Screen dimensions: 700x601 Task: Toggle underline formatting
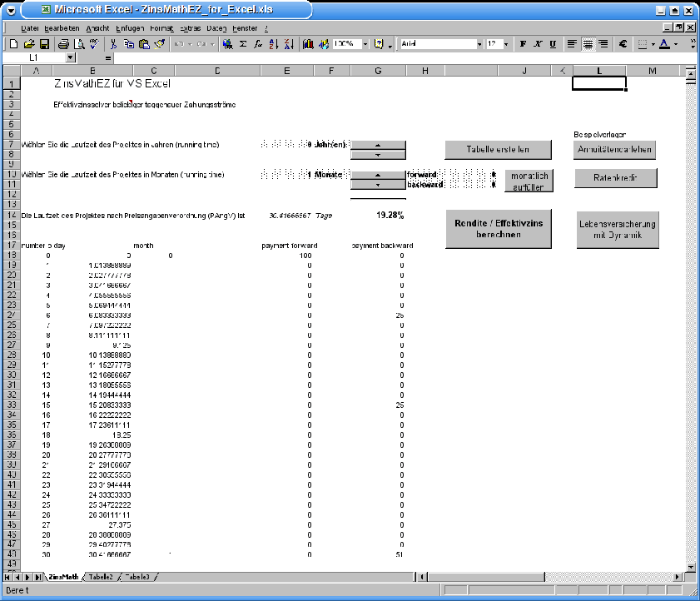pyautogui.click(x=553, y=44)
